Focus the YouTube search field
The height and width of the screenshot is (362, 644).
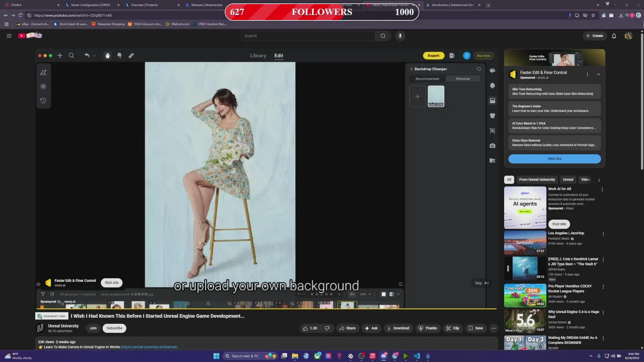308,36
